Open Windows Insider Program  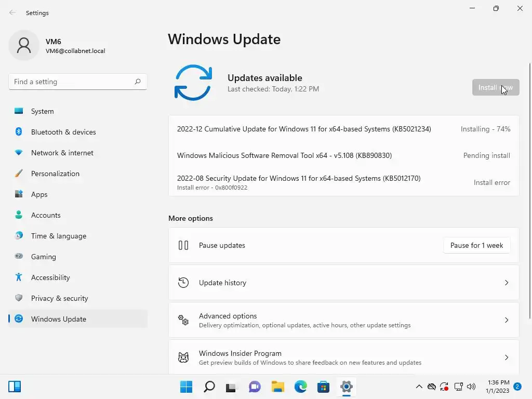pos(344,357)
